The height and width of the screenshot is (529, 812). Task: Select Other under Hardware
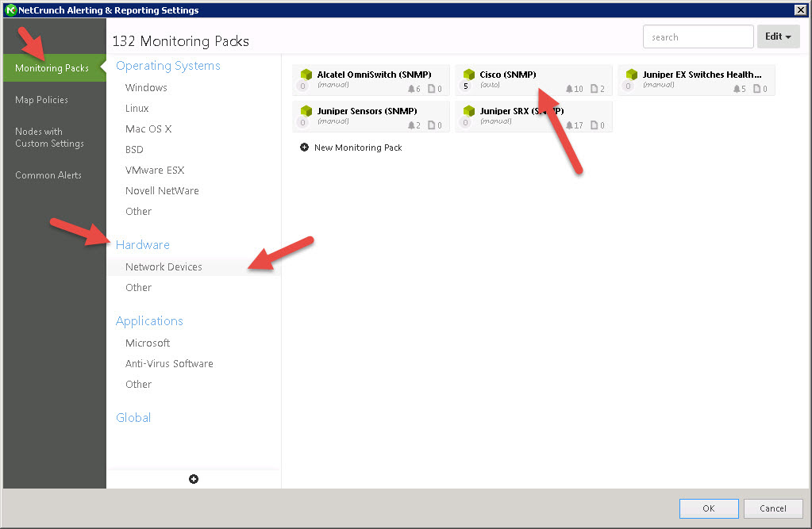[138, 288]
